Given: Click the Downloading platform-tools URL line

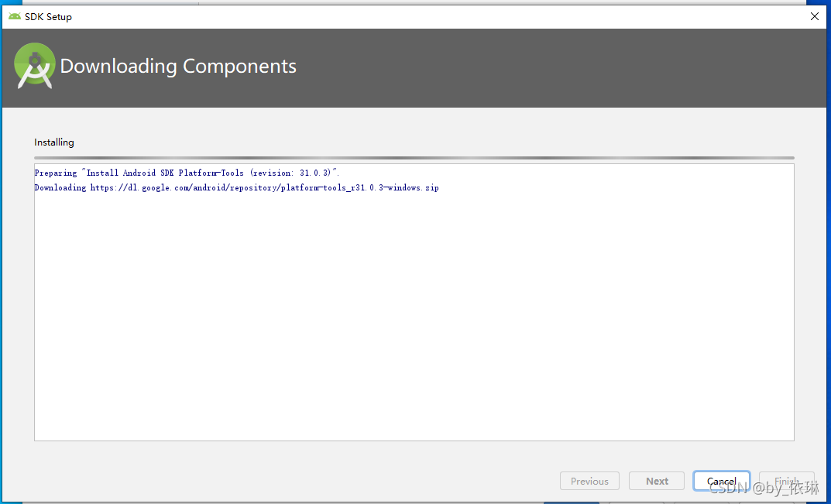Looking at the screenshot, I should click(x=236, y=187).
